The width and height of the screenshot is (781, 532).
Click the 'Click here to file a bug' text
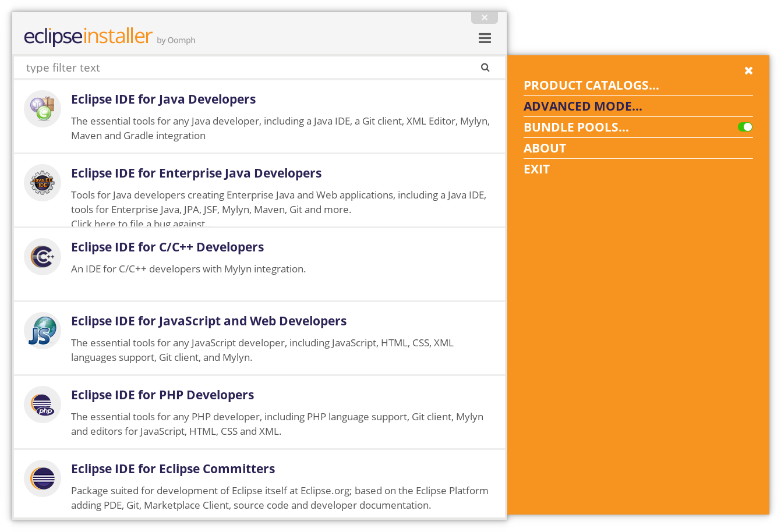[x=138, y=224]
